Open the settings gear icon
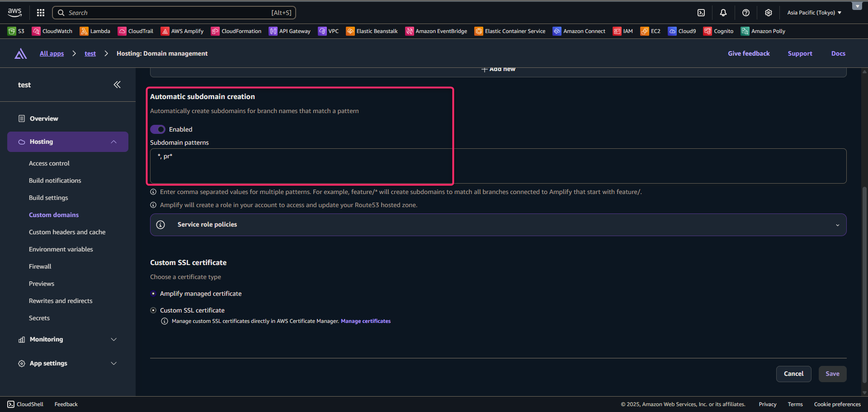The height and width of the screenshot is (412, 868). click(769, 13)
